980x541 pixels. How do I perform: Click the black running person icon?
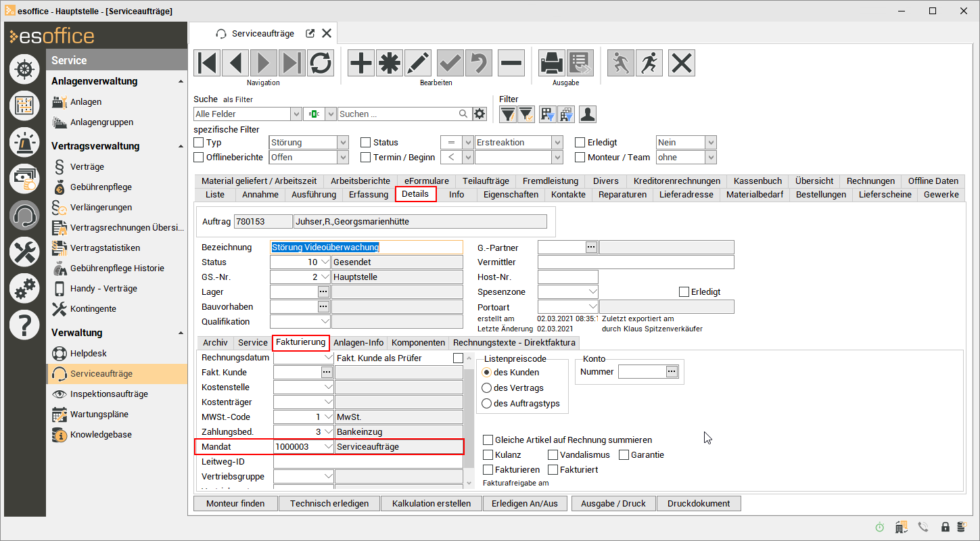point(649,63)
